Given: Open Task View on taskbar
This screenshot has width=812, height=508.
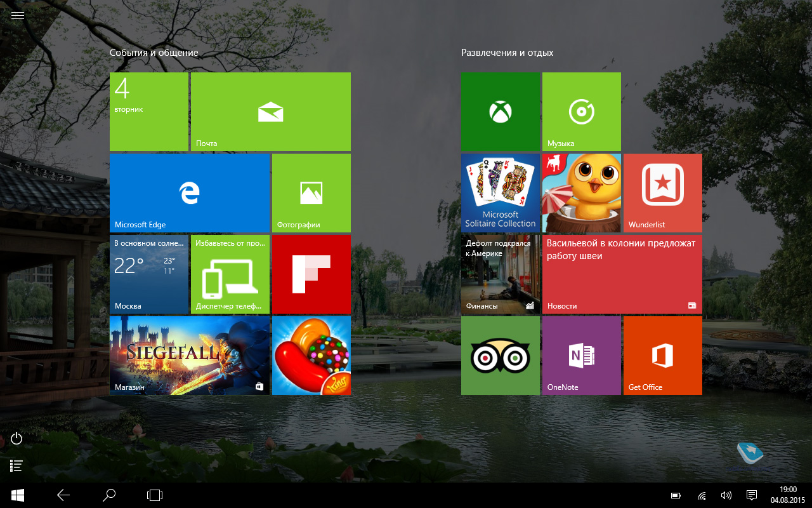Looking at the screenshot, I should click(155, 495).
